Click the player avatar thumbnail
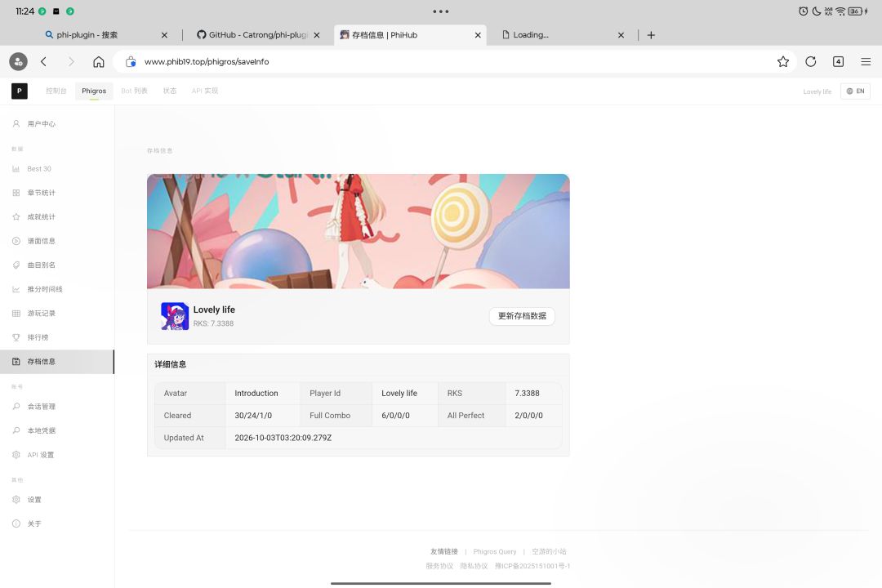Image resolution: width=882 pixels, height=588 pixels. [x=175, y=316]
